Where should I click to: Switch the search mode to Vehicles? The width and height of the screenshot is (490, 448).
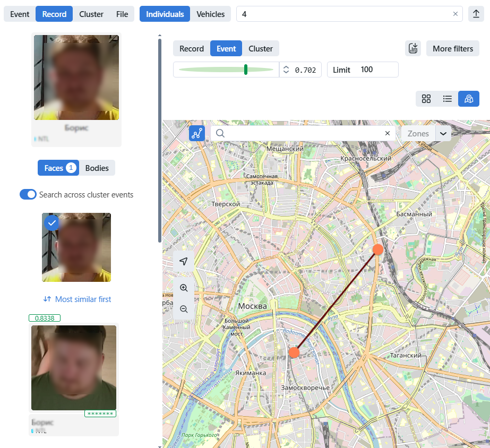tap(211, 14)
